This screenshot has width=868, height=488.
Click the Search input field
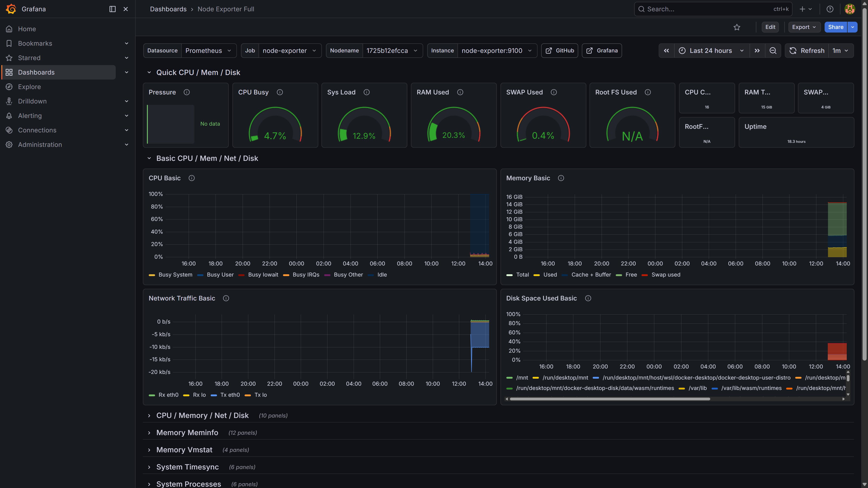click(708, 9)
